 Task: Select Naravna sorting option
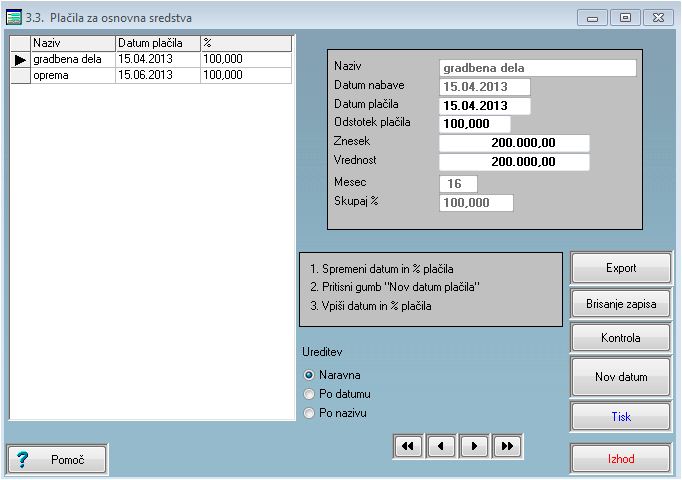click(x=309, y=375)
